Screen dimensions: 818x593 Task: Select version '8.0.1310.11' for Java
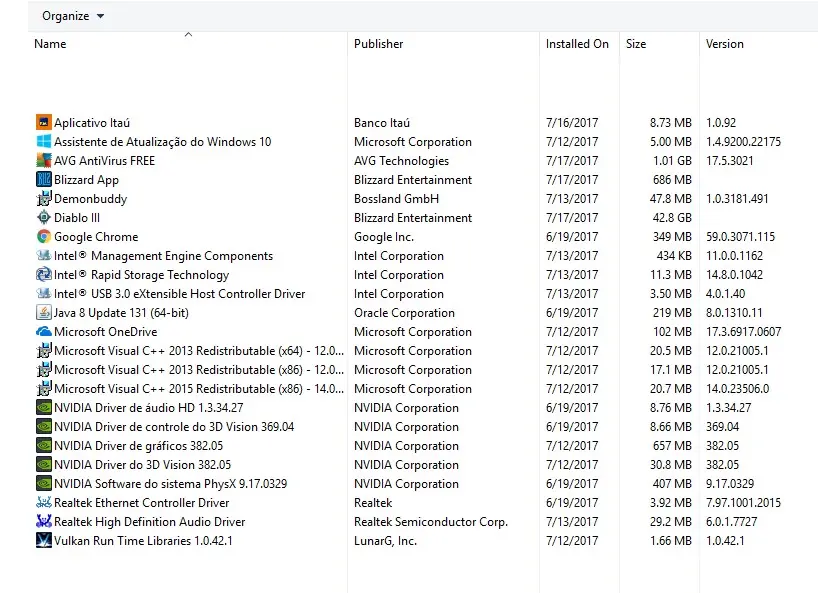point(734,313)
